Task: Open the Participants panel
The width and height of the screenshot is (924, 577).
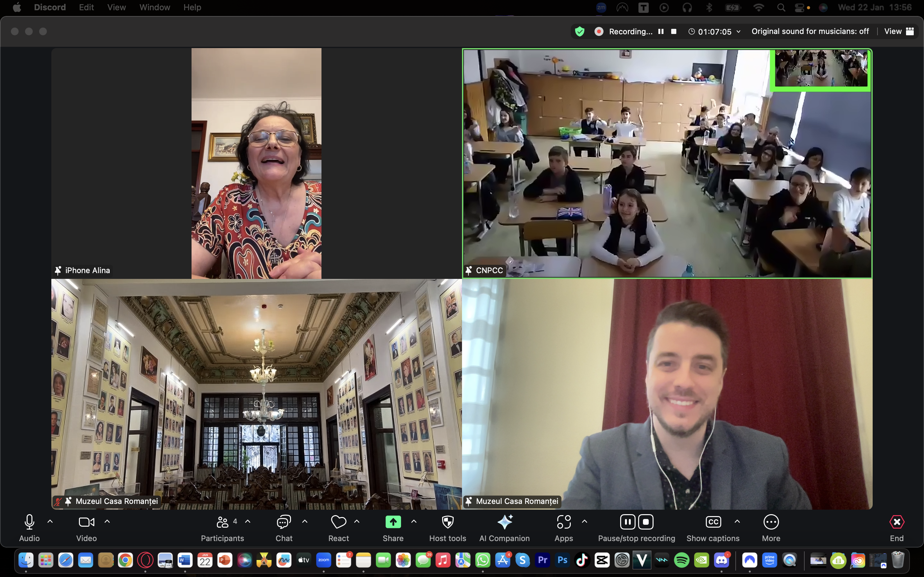Action: coord(222,522)
